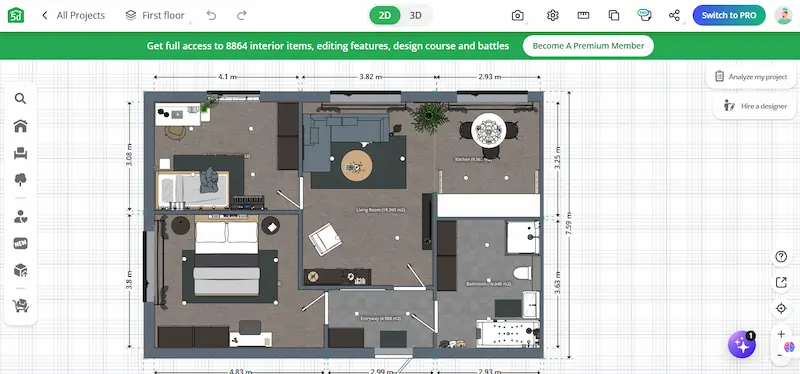Image resolution: width=800 pixels, height=374 pixels.
Task: Open the chat bubbles icon in top bar
Action: click(x=644, y=15)
